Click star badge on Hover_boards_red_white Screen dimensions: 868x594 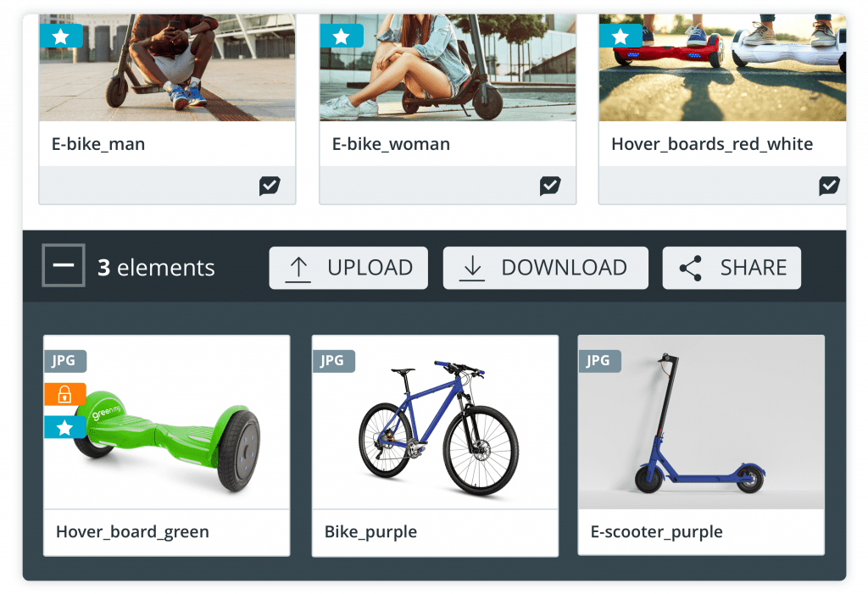620,36
